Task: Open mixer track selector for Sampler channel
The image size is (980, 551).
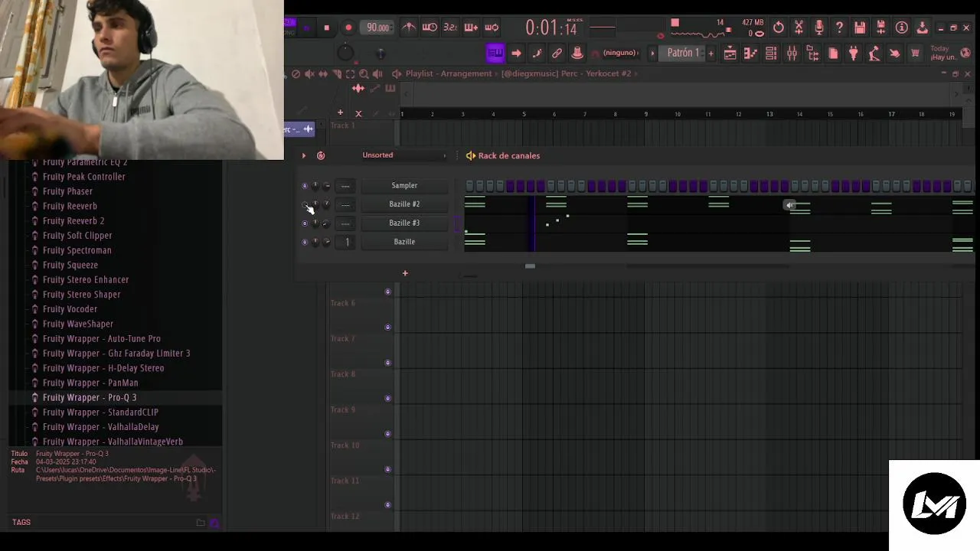Action: tap(345, 186)
